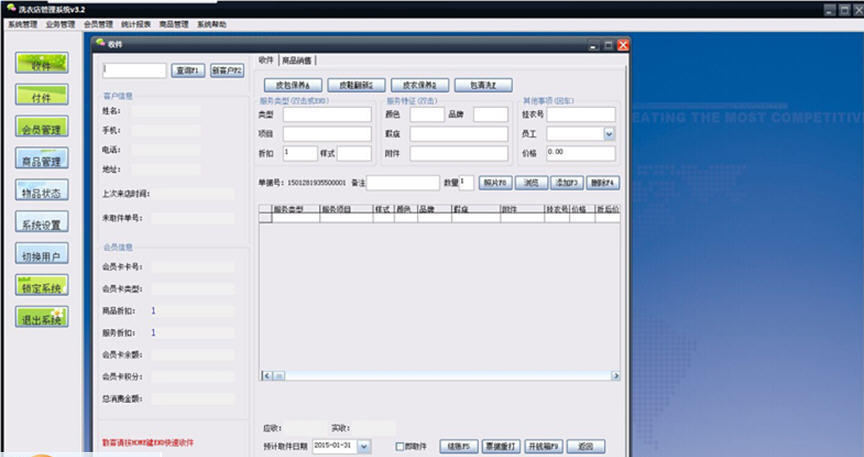Screen dimensions: 864x457
Task: Click the 颜色 input field
Action: [427, 115]
